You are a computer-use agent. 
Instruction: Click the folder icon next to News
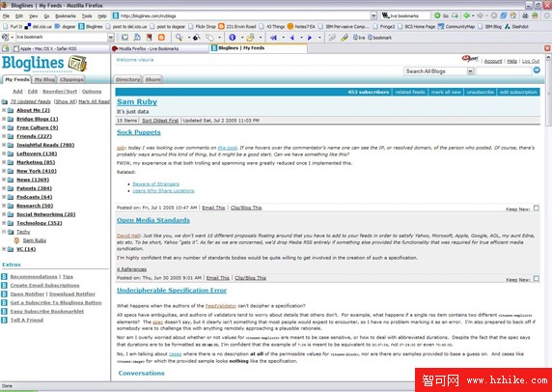click(x=11, y=180)
